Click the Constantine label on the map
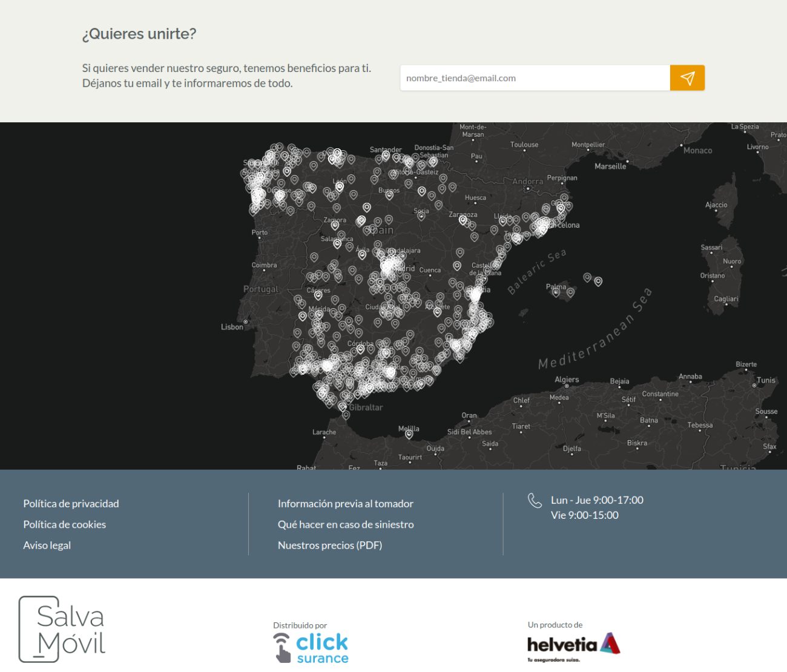Image resolution: width=787 pixels, height=672 pixels. (x=660, y=394)
